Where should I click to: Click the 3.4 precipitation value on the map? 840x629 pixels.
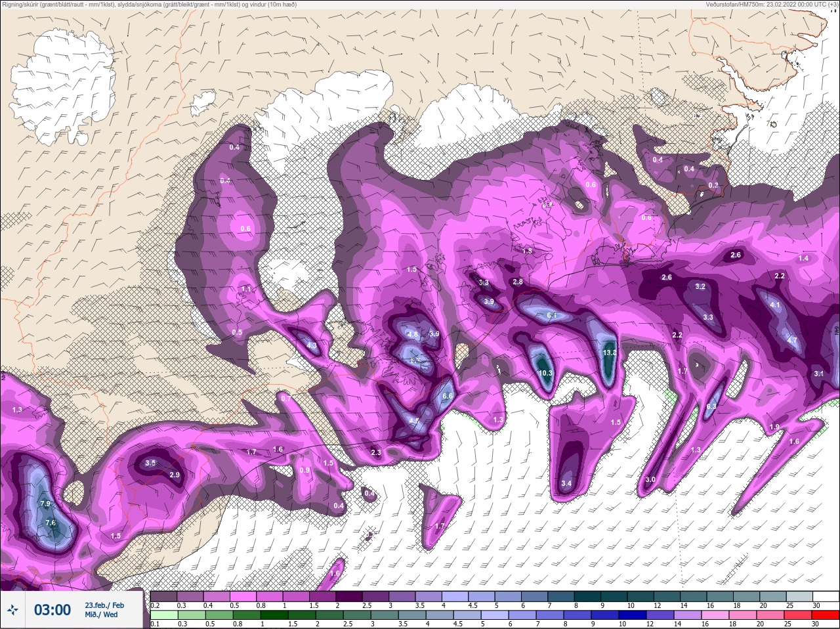click(x=566, y=484)
